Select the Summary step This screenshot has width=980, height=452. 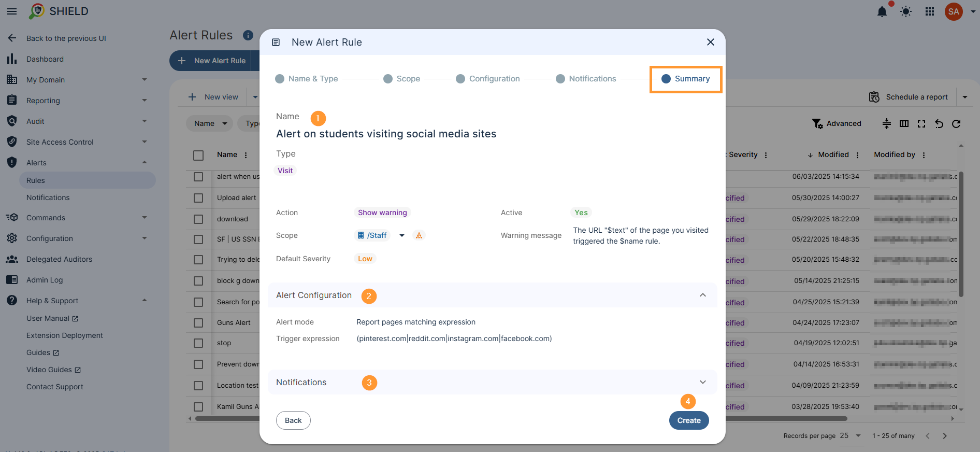pos(686,79)
